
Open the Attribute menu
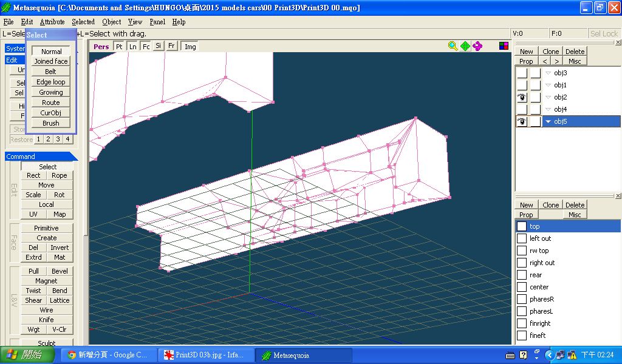click(x=52, y=22)
